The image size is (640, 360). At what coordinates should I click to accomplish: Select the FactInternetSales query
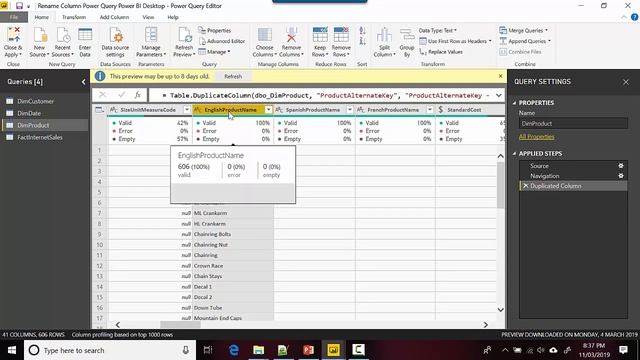point(40,138)
